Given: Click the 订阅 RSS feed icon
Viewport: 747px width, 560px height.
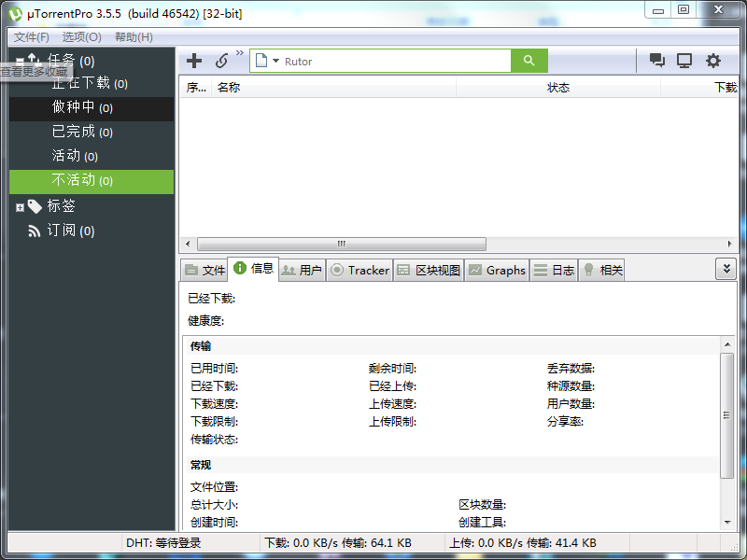Looking at the screenshot, I should pos(34,231).
